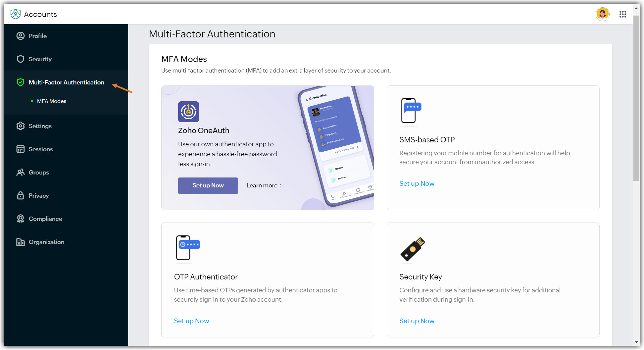Image resolution: width=644 pixels, height=350 pixels.
Task: Click the Compliance badge icon in sidebar
Action: 21,219
